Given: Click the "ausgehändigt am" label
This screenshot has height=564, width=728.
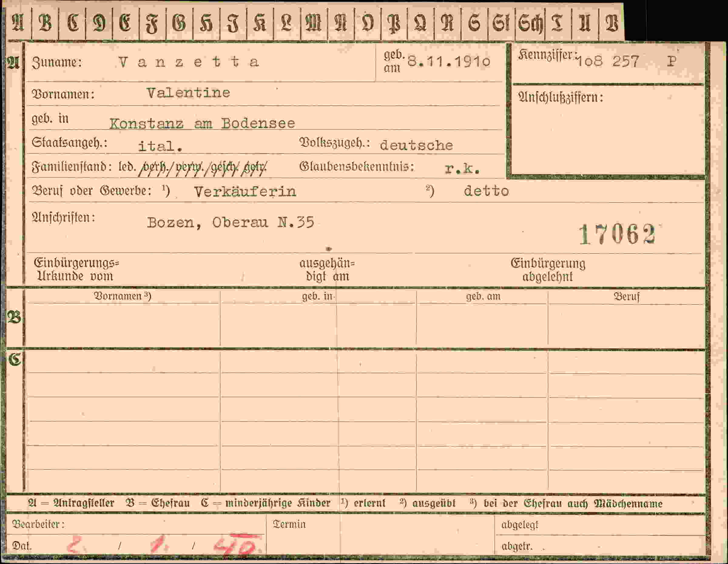Looking at the screenshot, I should coord(327,270).
